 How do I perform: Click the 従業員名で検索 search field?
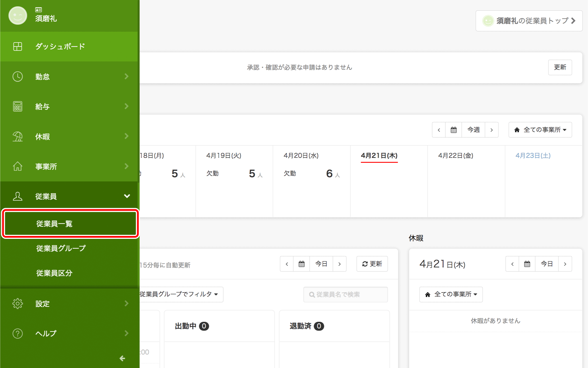pos(346,295)
